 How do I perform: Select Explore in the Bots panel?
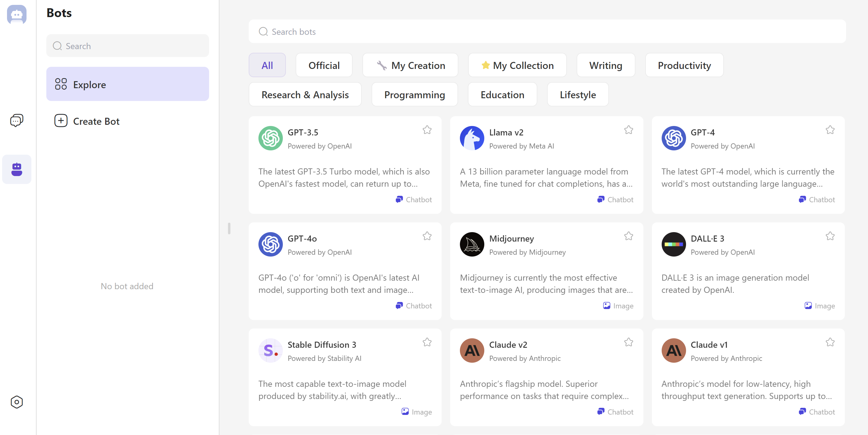[127, 84]
